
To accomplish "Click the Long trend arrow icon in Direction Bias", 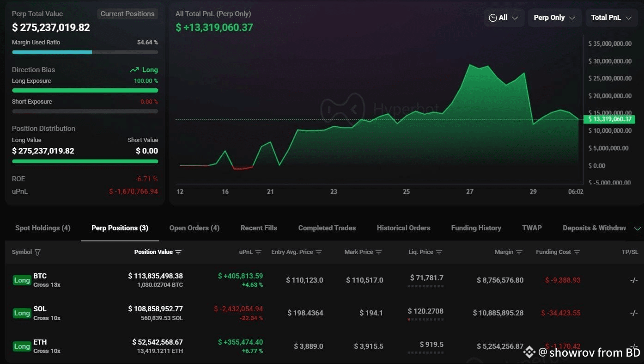I will [x=134, y=70].
